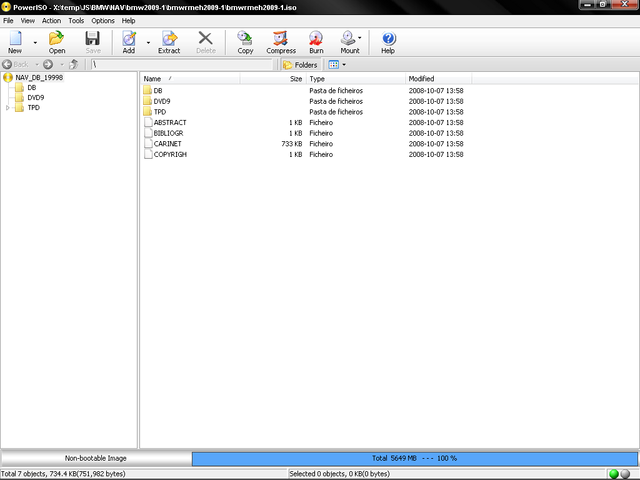The height and width of the screenshot is (480, 640).
Task: Open the Forward history dropdown arrow
Action: pos(62,64)
